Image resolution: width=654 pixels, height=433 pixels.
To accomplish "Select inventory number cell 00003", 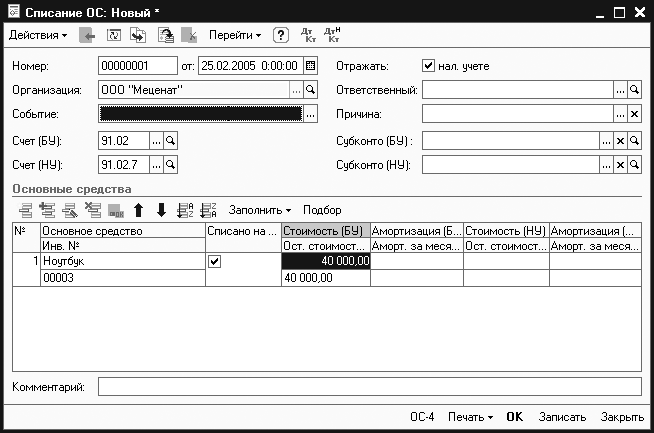I will 123,278.
